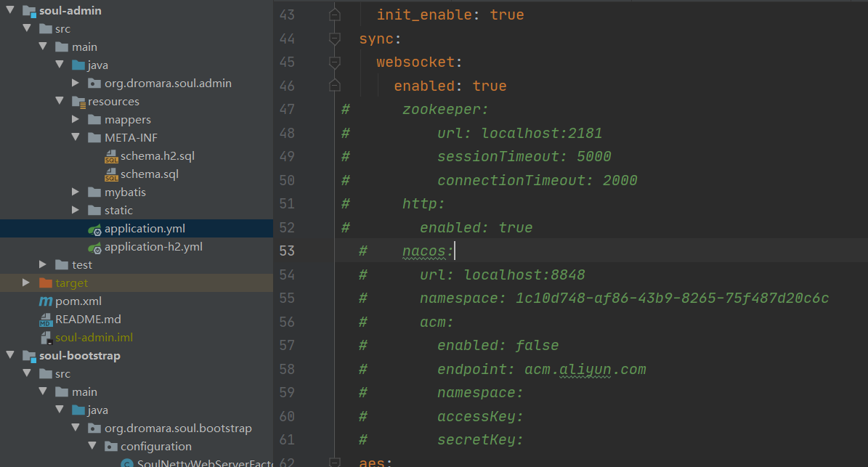Collapse the main folder under soul-admin
Viewport: 868px width, 467px height.
[x=43, y=46]
